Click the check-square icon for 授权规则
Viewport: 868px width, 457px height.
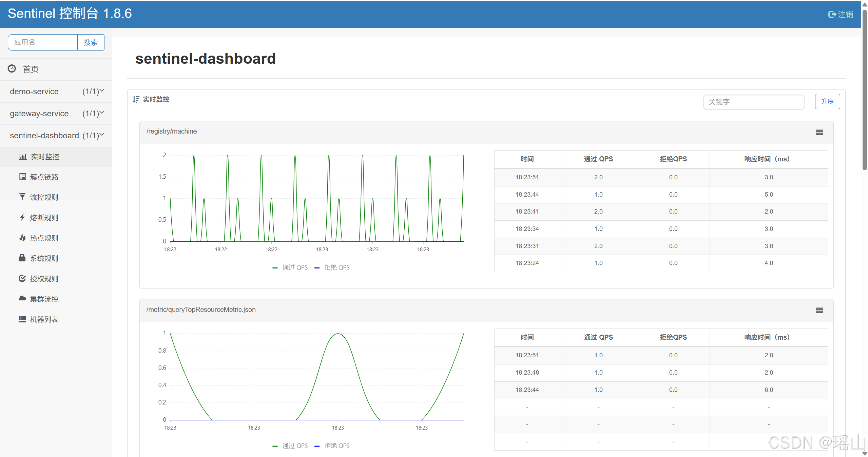point(22,278)
